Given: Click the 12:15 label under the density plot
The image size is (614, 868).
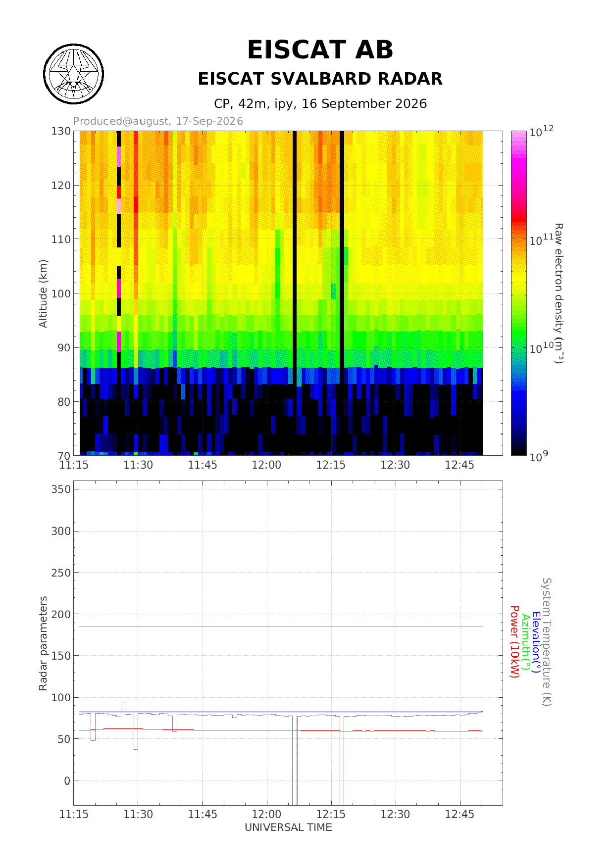Looking at the screenshot, I should (x=331, y=465).
